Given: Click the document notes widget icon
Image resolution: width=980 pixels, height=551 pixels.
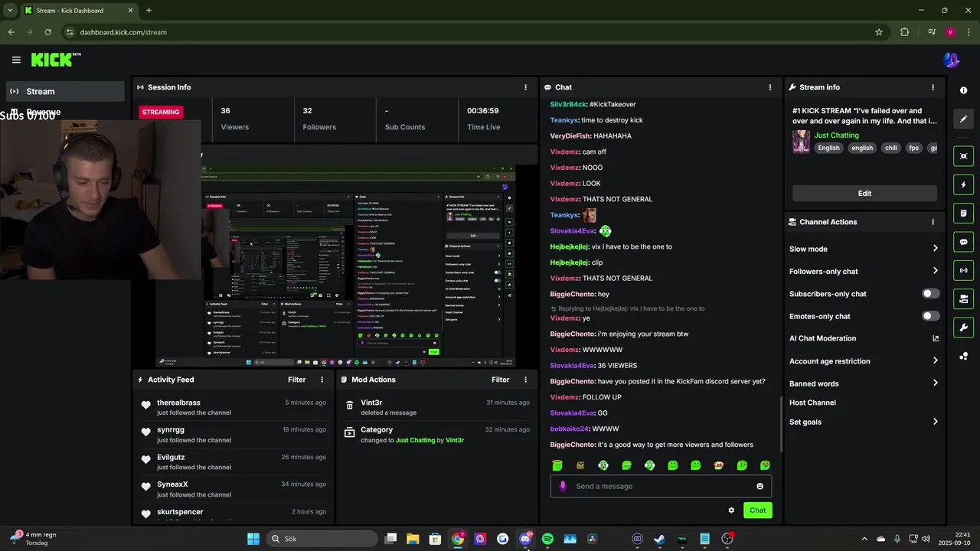Looking at the screenshot, I should [963, 214].
